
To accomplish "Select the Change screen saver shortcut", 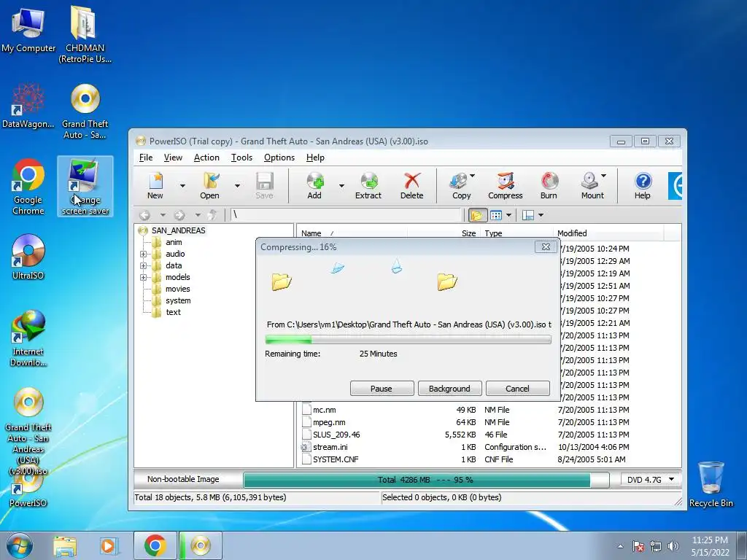I will (x=85, y=187).
